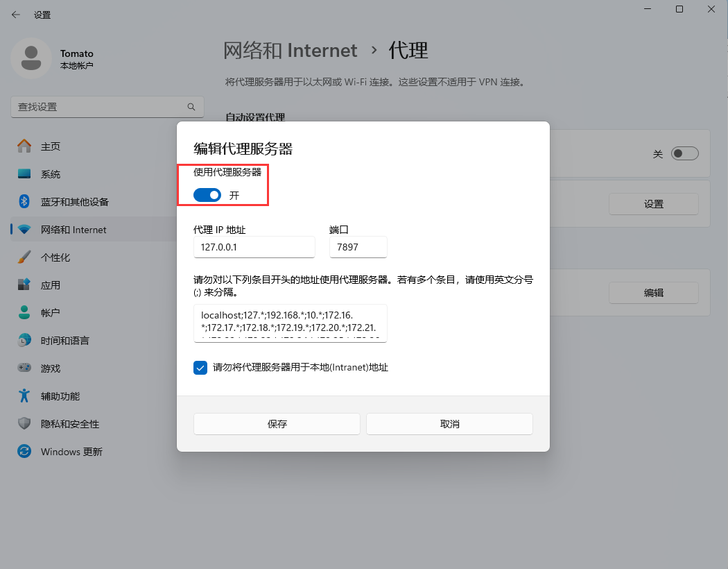Screen dimensions: 728x569
Task: Click the Tomato user profile avatar
Action: click(31, 58)
